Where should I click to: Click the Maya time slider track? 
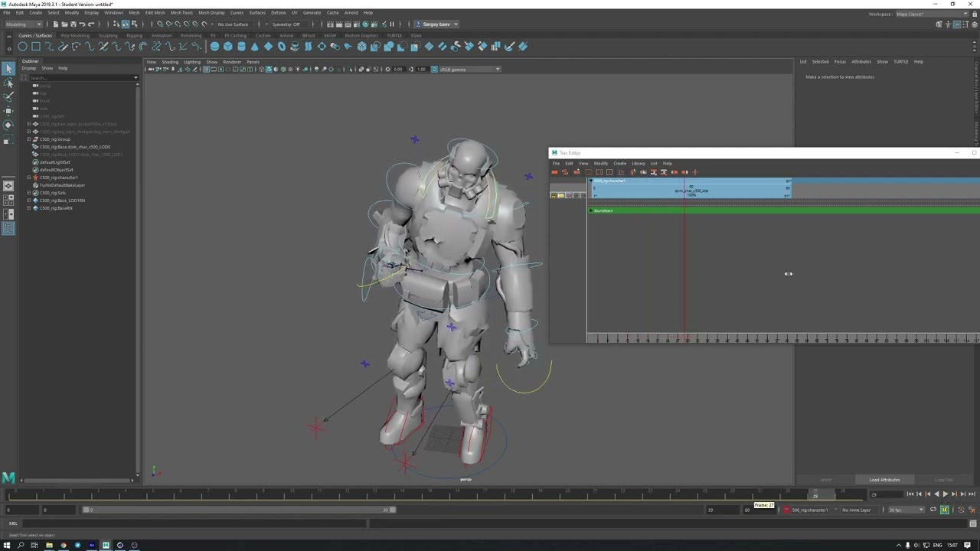coord(436,494)
